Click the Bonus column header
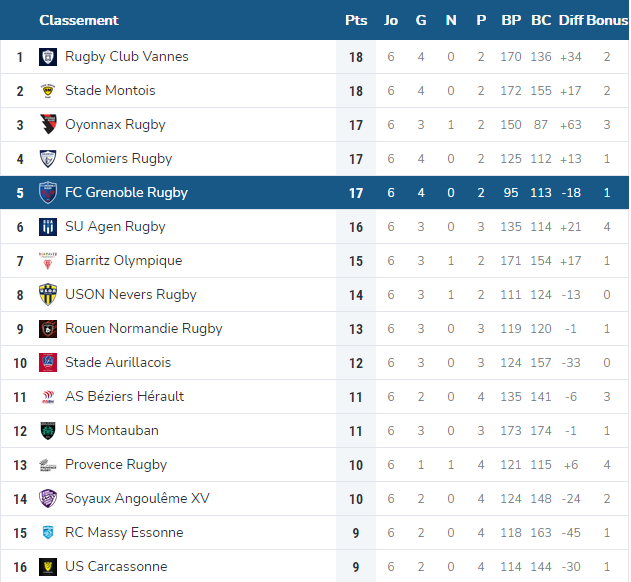This screenshot has height=582, width=631. (607, 20)
